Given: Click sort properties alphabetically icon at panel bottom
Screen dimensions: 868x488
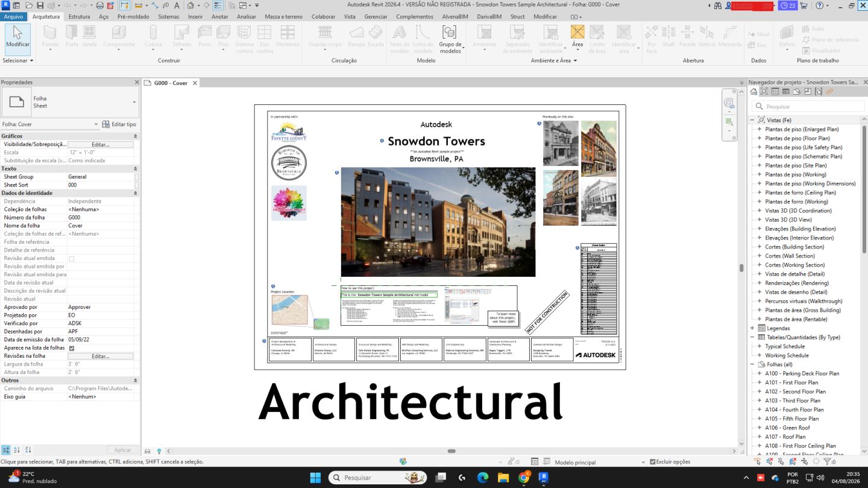Looking at the screenshot, I should tap(16, 450).
